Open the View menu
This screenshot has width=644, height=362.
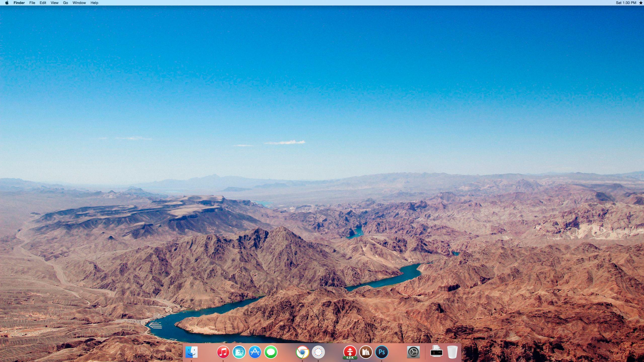tap(54, 3)
